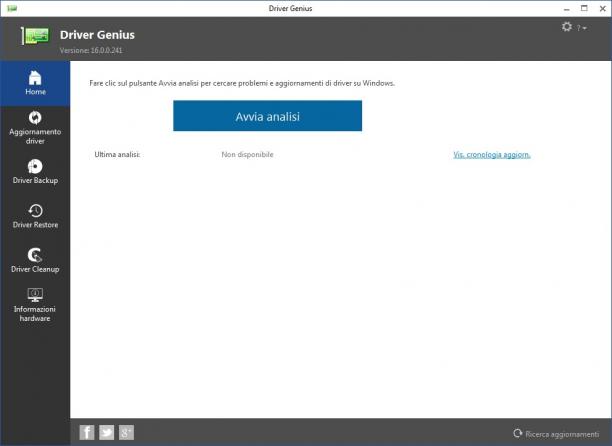
Task: Open the Home section in sidebar
Action: pos(35,84)
